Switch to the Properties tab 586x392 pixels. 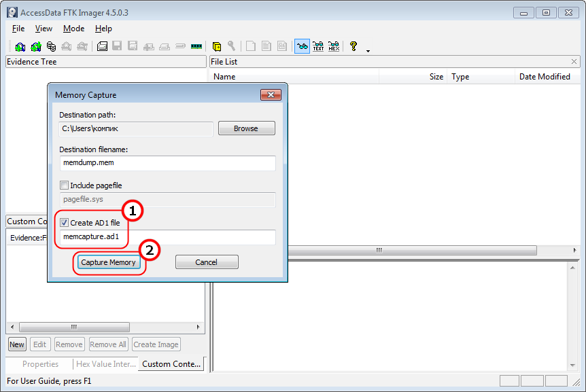(x=40, y=364)
